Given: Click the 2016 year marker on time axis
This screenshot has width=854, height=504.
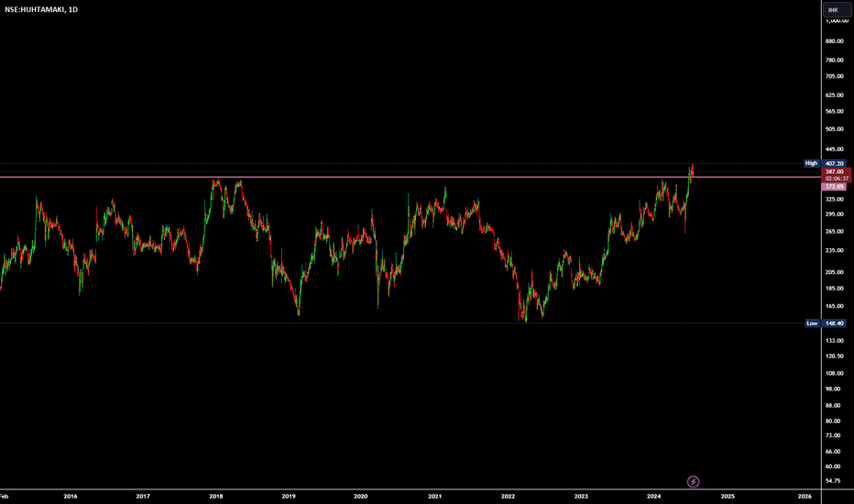Looking at the screenshot, I should tap(71, 497).
